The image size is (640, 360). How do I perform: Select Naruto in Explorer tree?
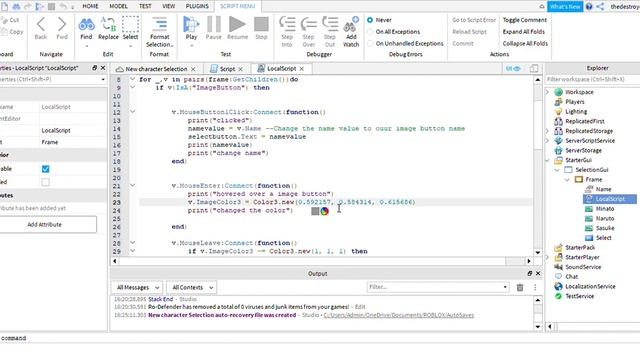pyautogui.click(x=604, y=219)
